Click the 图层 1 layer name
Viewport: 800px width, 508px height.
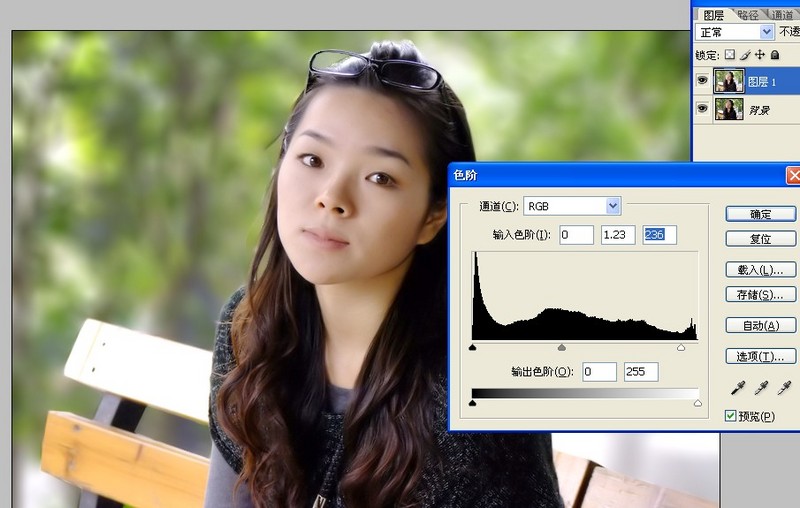(762, 82)
